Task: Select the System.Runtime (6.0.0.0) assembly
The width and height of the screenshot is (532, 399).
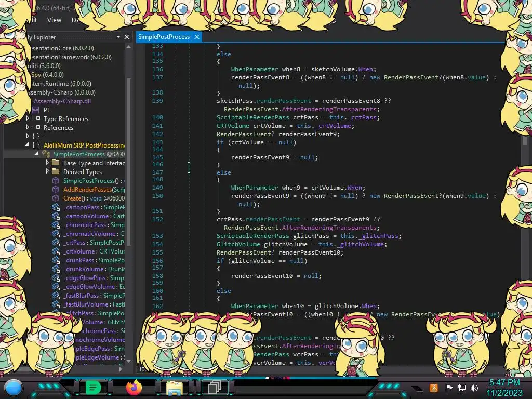Action: click(61, 84)
